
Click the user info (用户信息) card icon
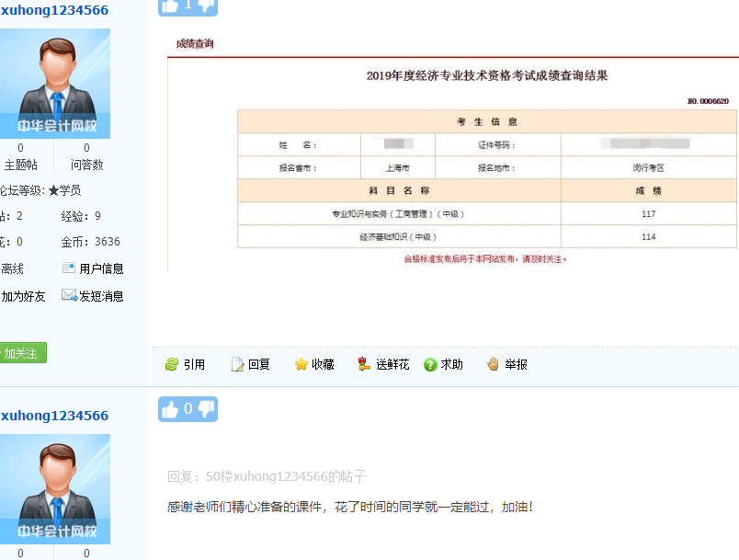69,268
